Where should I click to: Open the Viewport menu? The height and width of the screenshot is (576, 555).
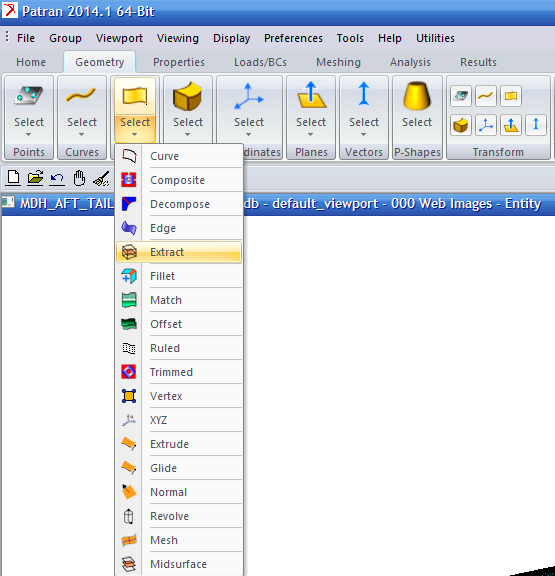(119, 38)
